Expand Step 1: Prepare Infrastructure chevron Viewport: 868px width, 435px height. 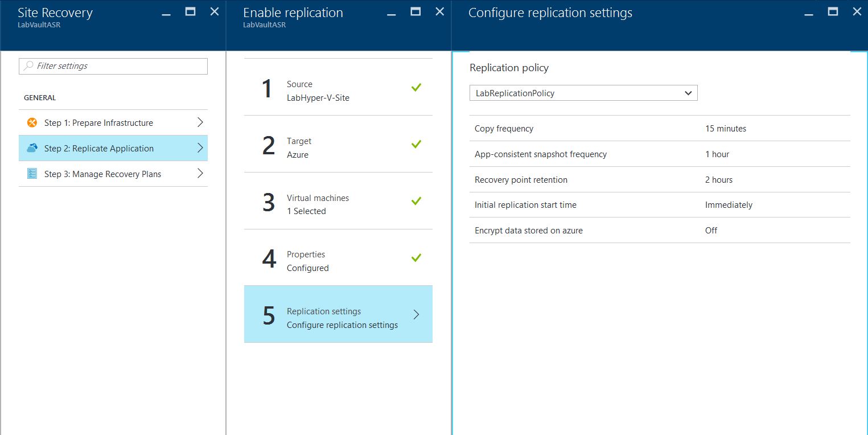pyautogui.click(x=200, y=122)
